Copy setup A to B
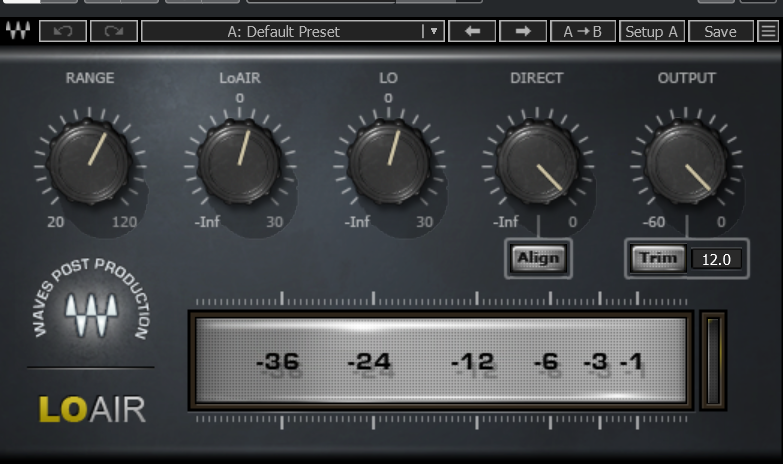Image resolution: width=783 pixels, height=464 pixels. pos(583,31)
